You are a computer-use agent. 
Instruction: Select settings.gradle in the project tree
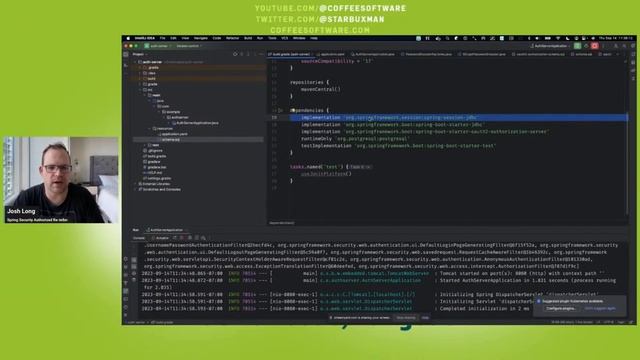click(x=157, y=178)
